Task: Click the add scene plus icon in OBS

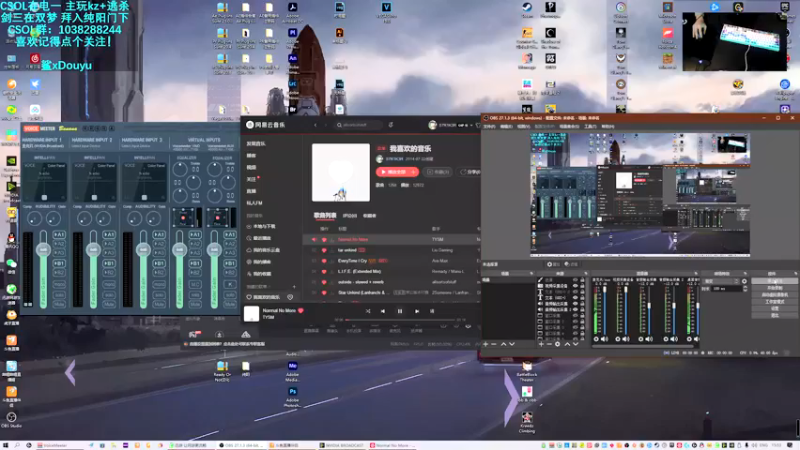Action: pos(487,344)
